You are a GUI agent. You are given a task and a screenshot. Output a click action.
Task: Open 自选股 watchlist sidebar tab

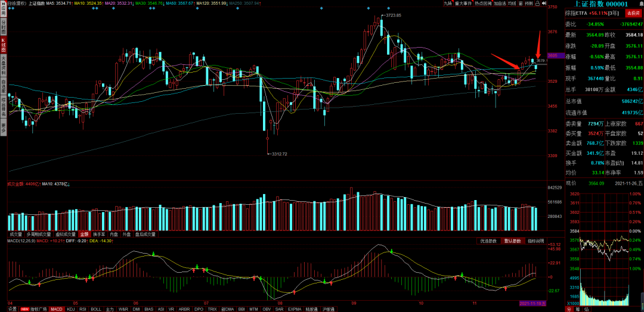pos(4,86)
